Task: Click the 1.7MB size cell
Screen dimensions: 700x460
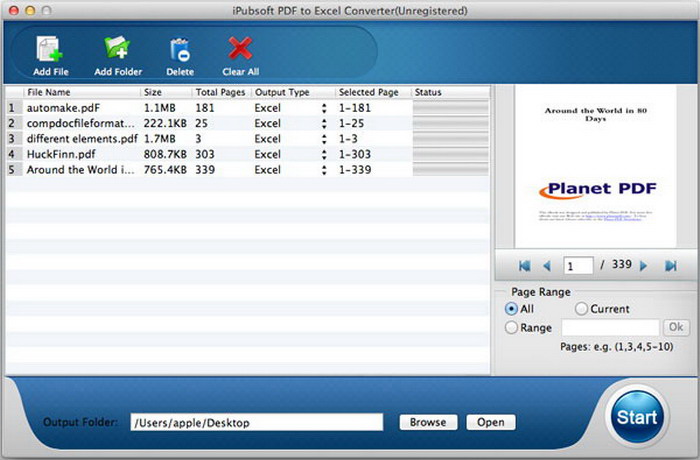Action: pyautogui.click(x=159, y=139)
